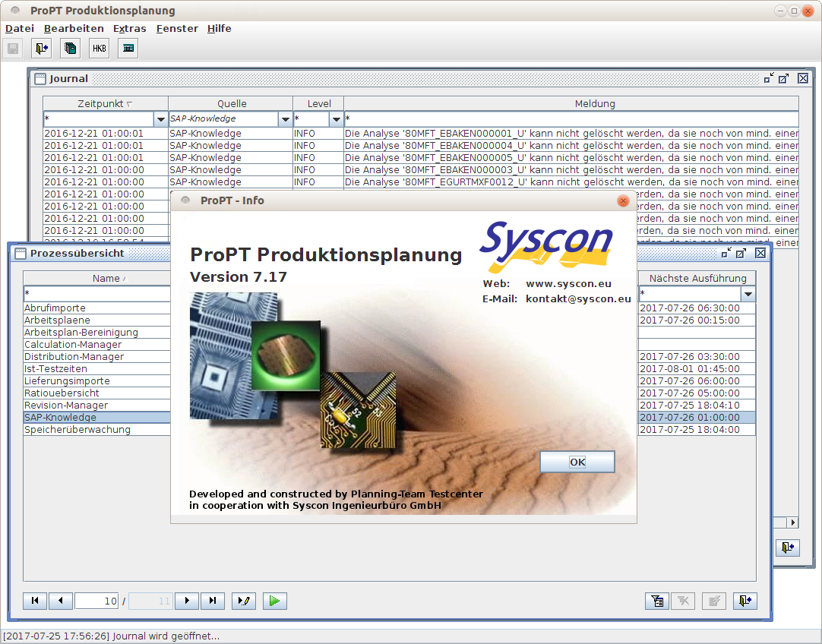Image resolution: width=822 pixels, height=644 pixels.
Task: Click the Meldung filter input field
Action: [x=571, y=119]
